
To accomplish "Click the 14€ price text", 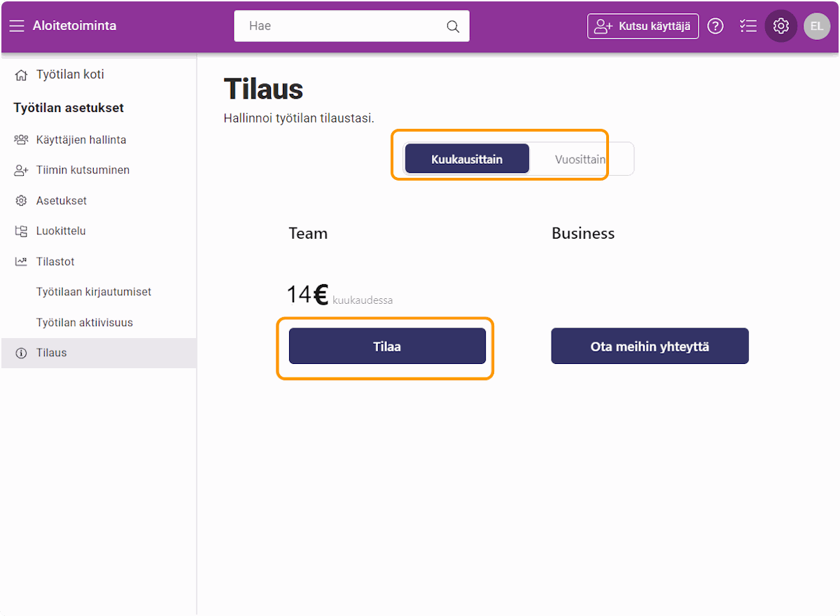I will click(x=307, y=295).
